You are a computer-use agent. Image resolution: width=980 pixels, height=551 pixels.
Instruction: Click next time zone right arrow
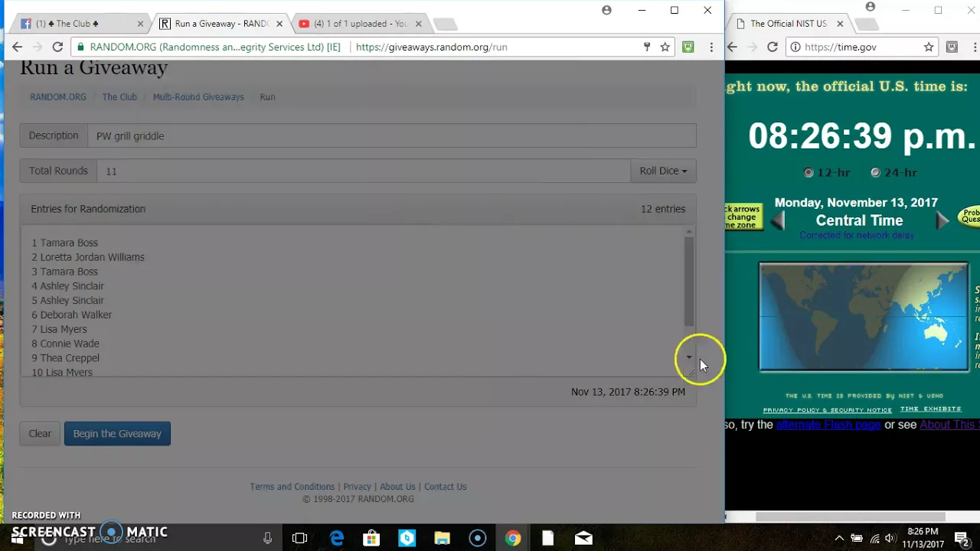click(942, 221)
